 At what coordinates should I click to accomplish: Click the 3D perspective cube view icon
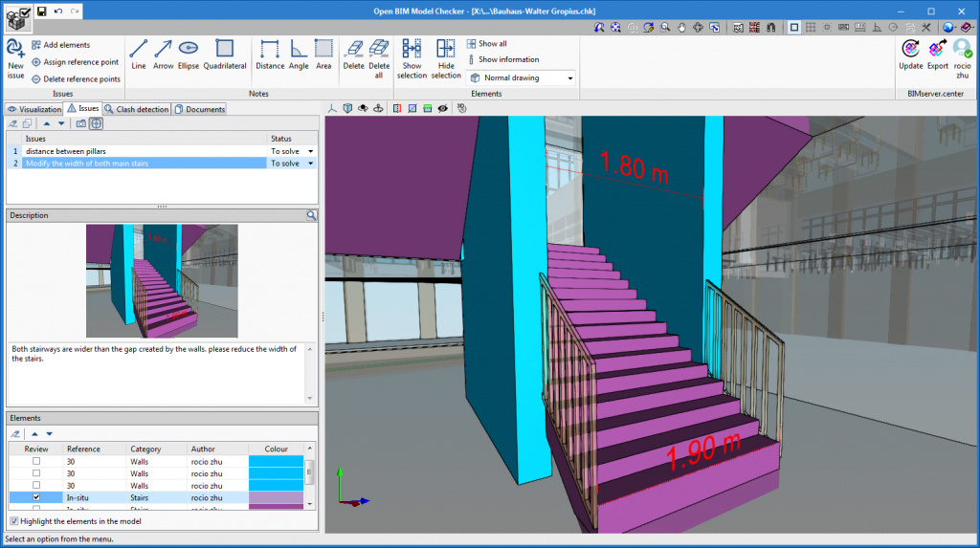[347, 108]
